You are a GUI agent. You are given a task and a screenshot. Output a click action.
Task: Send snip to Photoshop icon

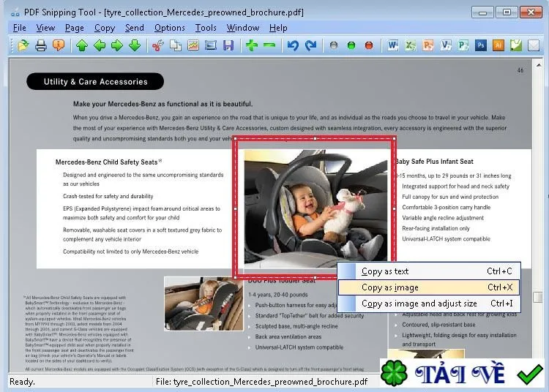point(481,45)
